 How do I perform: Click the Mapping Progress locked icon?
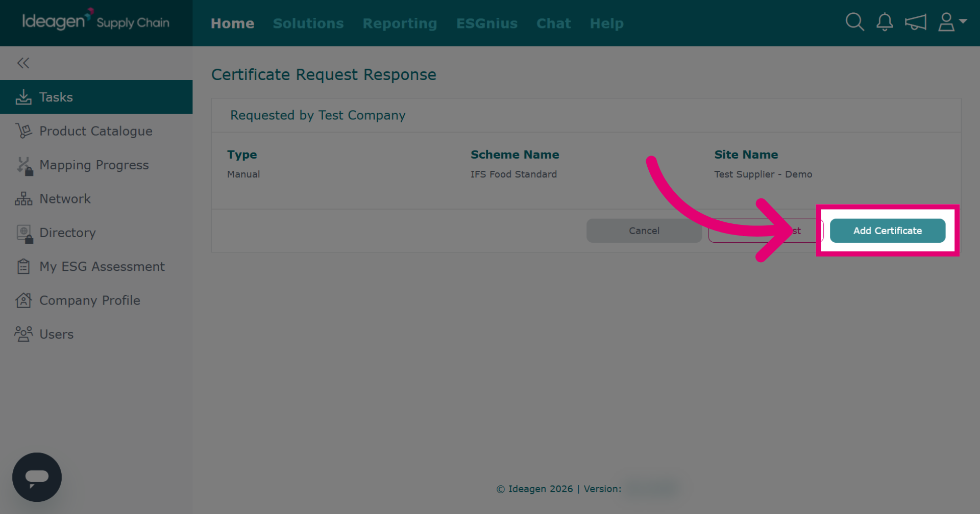[x=24, y=166]
